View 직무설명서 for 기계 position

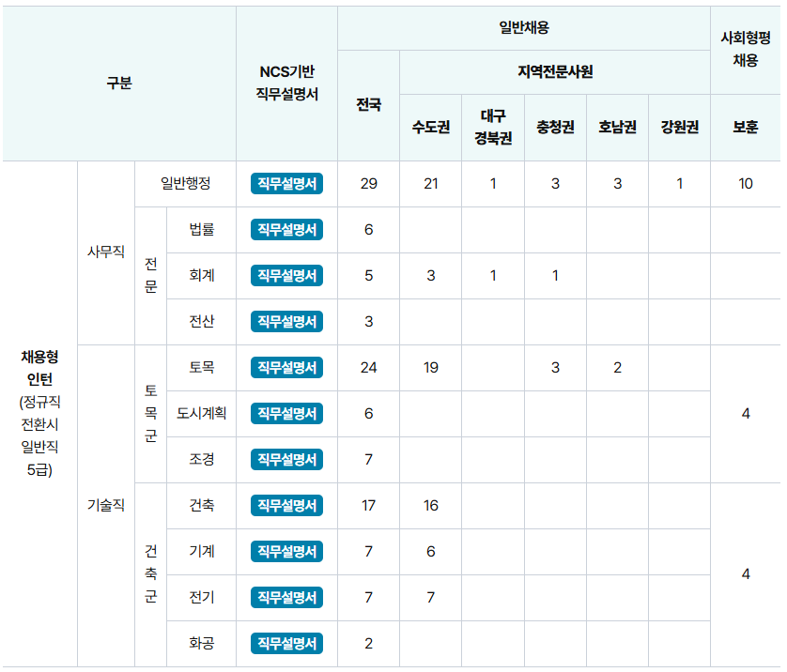286,552
